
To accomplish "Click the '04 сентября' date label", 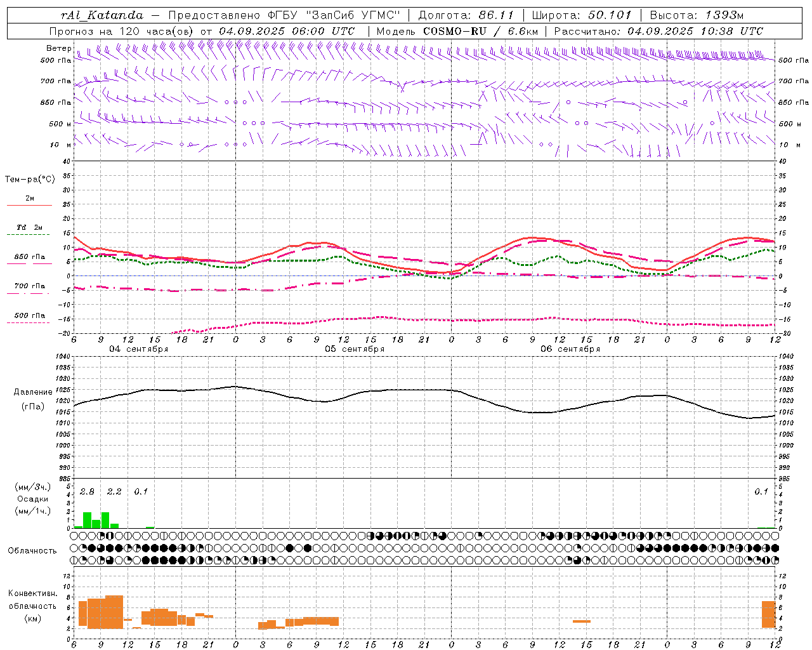I will click(139, 349).
